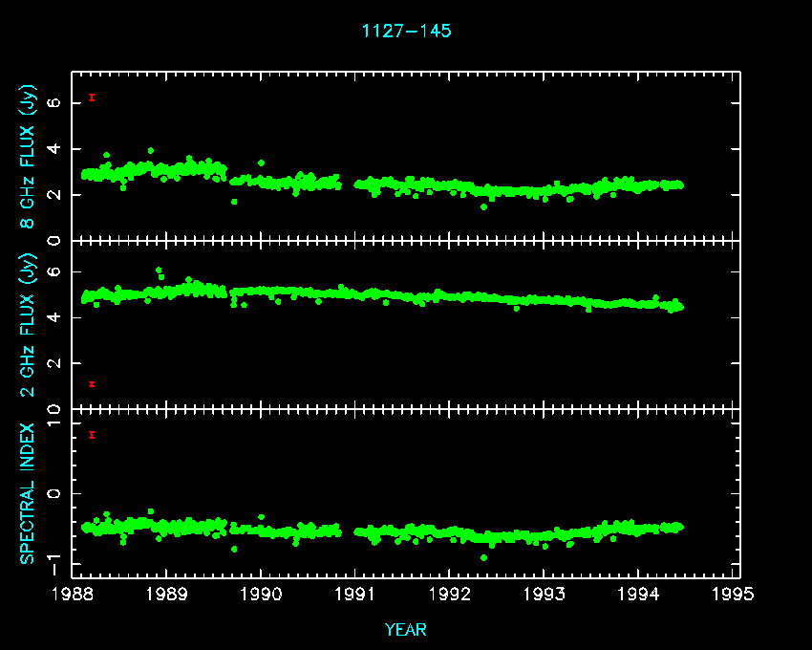Click the 8 GHz FLUX (Jy) axis label
Image resolution: width=812 pixels, height=650 pixels.
28,157
